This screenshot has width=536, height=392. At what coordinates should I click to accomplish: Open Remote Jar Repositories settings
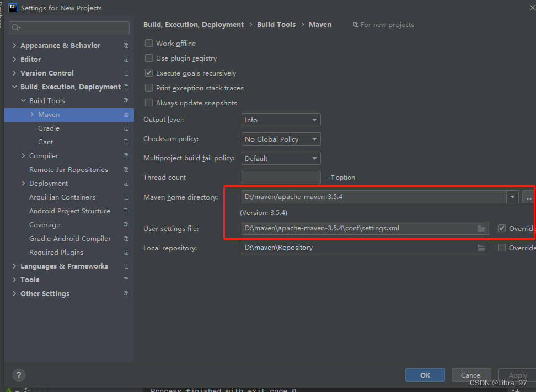(68, 169)
